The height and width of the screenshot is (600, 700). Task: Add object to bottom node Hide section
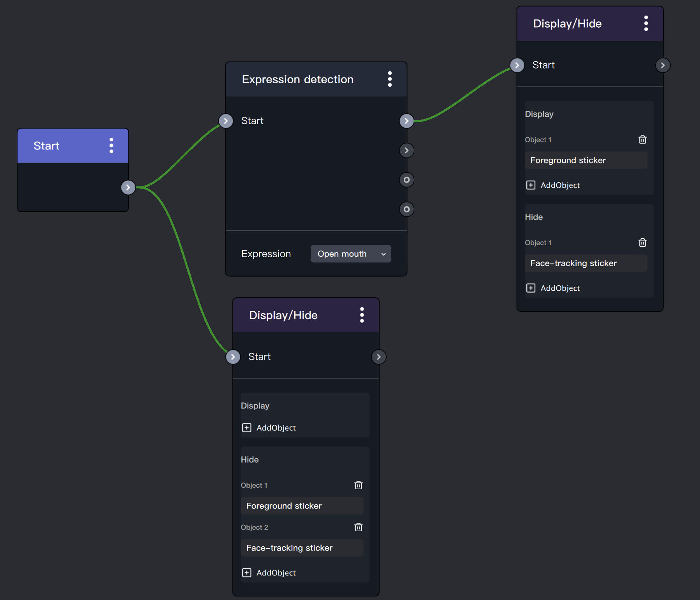[x=269, y=573]
